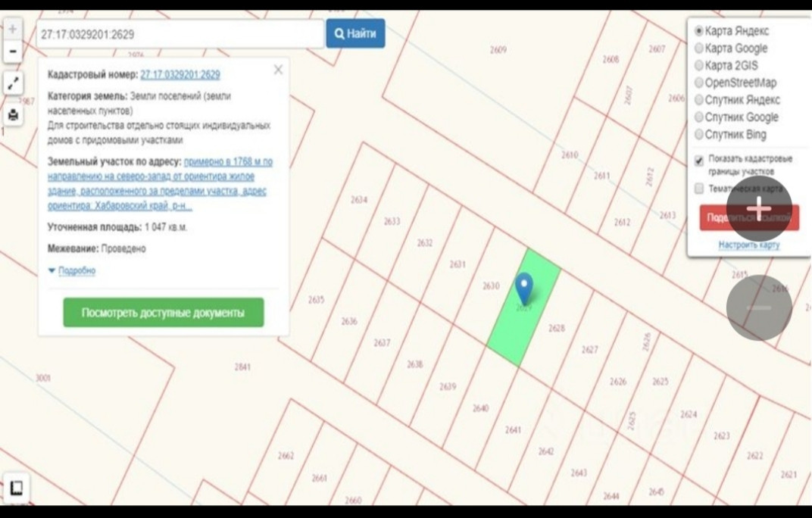Click the Найти search button
Image resolution: width=812 pixels, height=518 pixels.
pyautogui.click(x=355, y=33)
